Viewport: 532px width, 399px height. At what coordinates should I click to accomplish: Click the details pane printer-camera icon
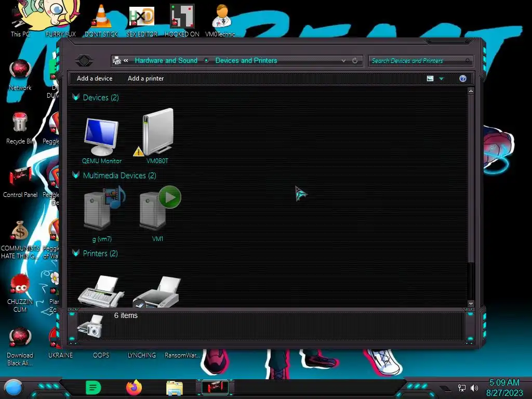(x=90, y=326)
